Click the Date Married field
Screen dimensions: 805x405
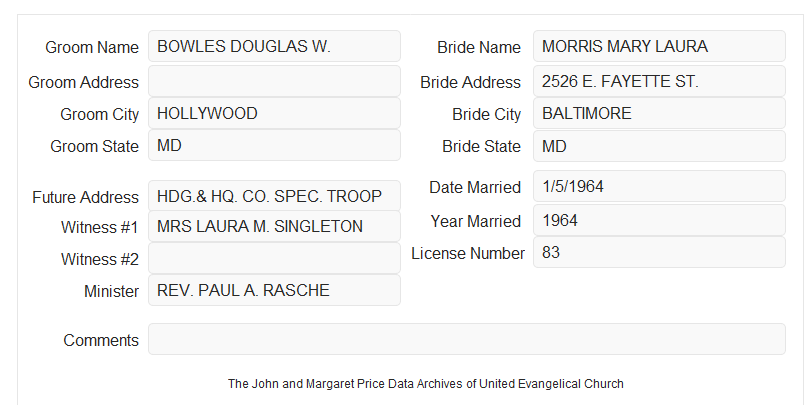(x=659, y=186)
